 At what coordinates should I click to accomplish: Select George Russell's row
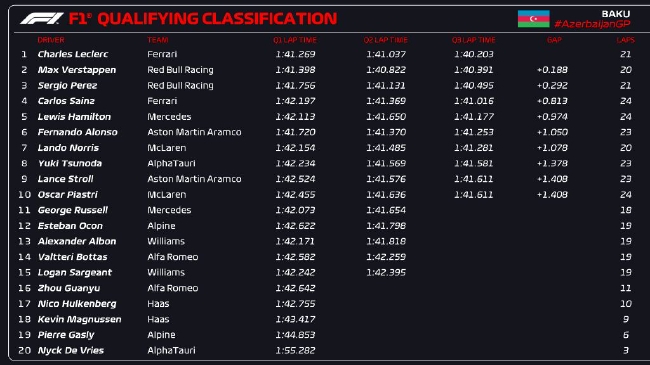[325, 210]
